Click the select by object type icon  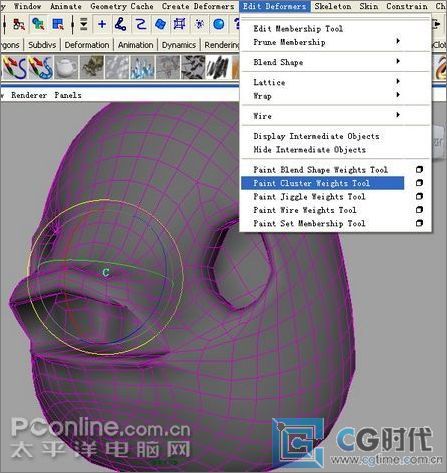tap(38, 24)
